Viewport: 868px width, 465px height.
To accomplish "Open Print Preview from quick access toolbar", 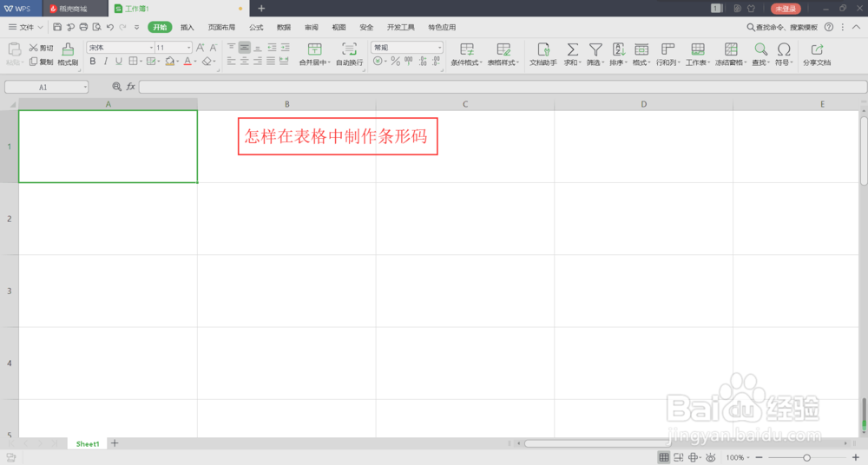I will click(x=97, y=27).
